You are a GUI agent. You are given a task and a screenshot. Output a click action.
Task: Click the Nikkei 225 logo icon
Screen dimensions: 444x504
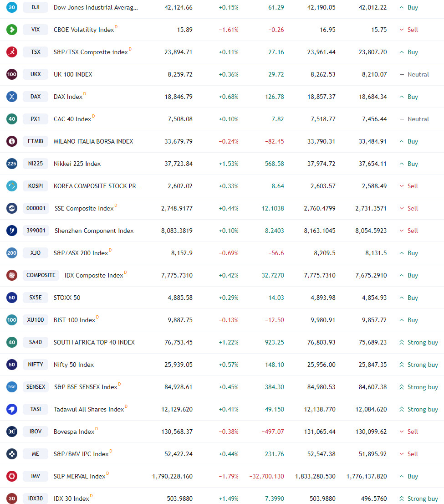point(11,164)
